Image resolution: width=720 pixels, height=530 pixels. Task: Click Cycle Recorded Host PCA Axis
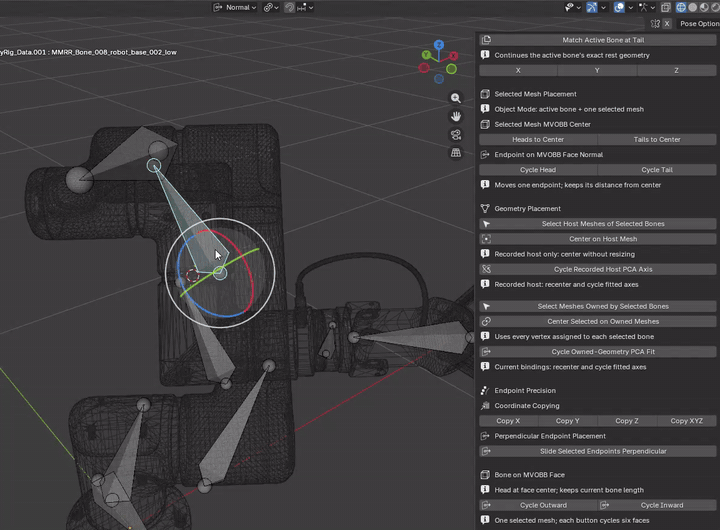click(597, 269)
